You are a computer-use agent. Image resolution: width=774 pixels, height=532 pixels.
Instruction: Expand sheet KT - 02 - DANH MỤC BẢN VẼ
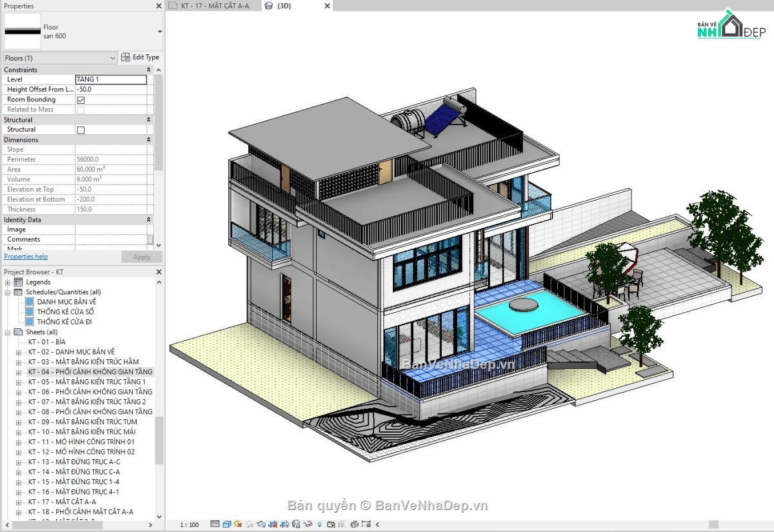[19, 352]
